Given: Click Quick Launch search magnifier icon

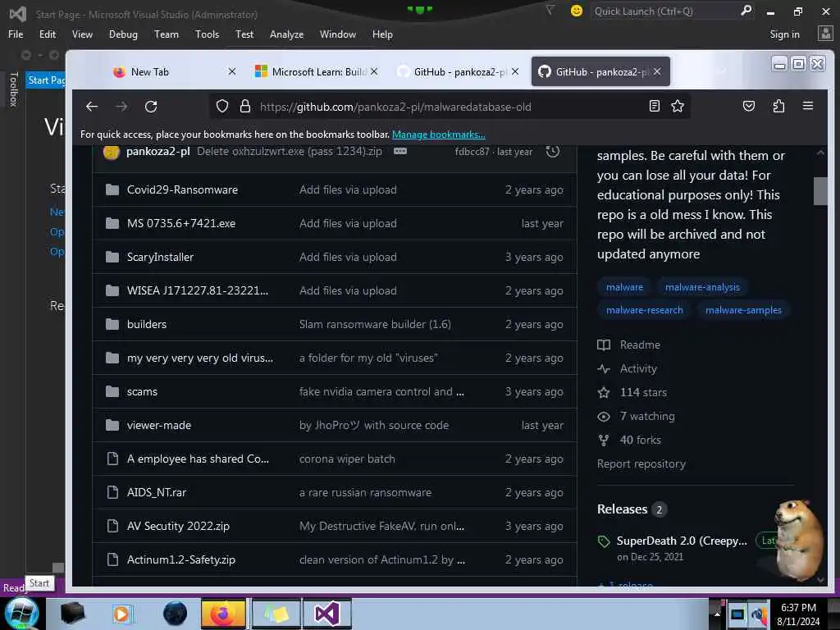Looking at the screenshot, I should [x=745, y=11].
